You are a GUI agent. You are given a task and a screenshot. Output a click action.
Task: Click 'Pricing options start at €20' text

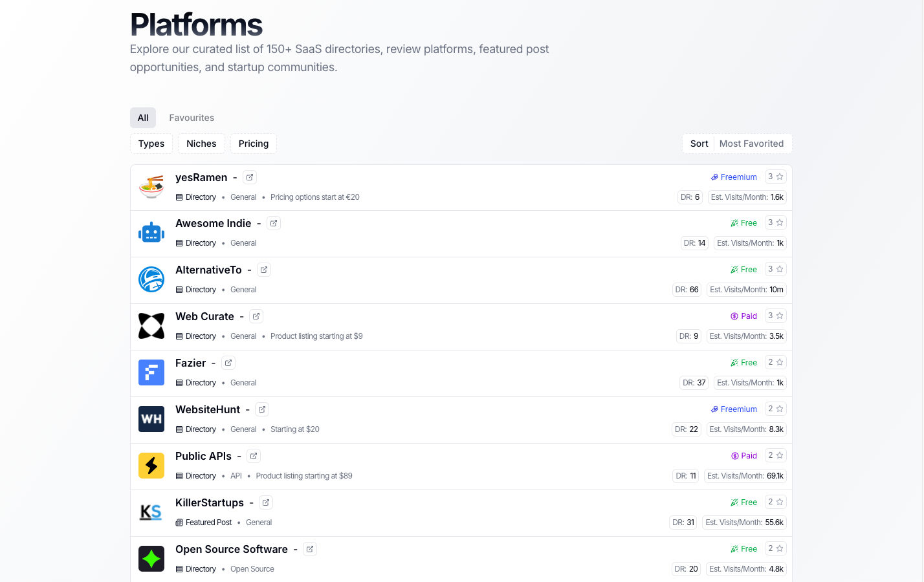click(315, 197)
